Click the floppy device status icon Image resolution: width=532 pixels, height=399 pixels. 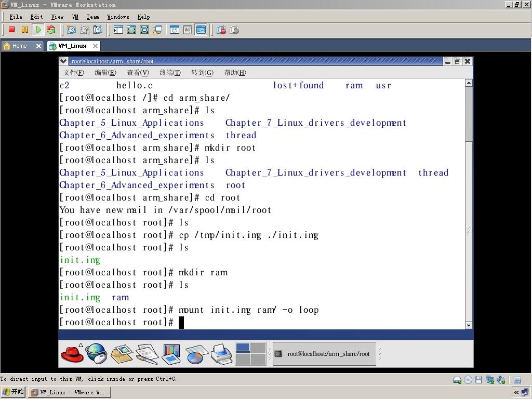point(478,380)
